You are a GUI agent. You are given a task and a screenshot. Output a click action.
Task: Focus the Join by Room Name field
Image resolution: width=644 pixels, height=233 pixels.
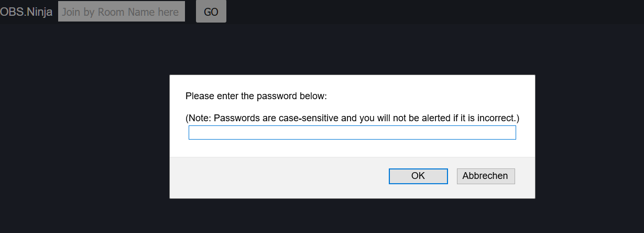click(x=122, y=12)
